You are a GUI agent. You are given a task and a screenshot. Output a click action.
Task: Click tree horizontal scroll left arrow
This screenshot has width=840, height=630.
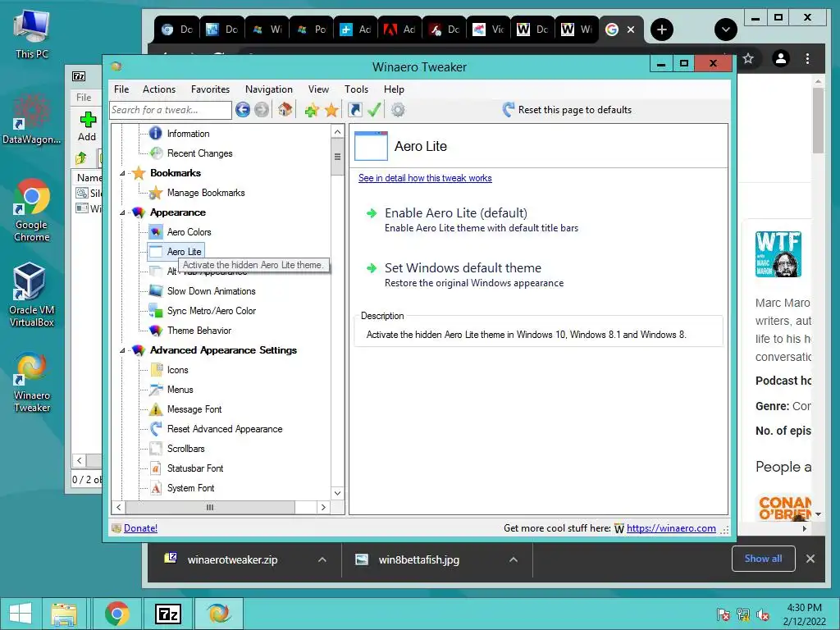tap(119, 507)
